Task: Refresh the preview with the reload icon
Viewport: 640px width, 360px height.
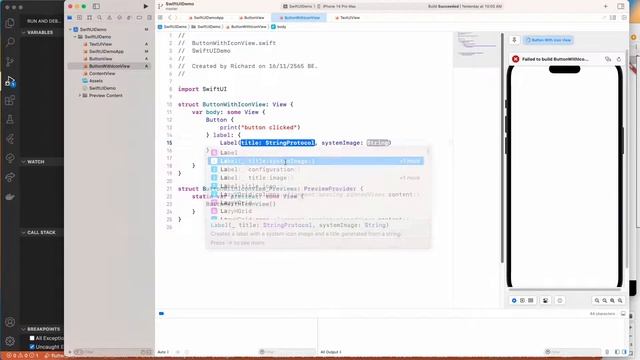Action: [619, 59]
